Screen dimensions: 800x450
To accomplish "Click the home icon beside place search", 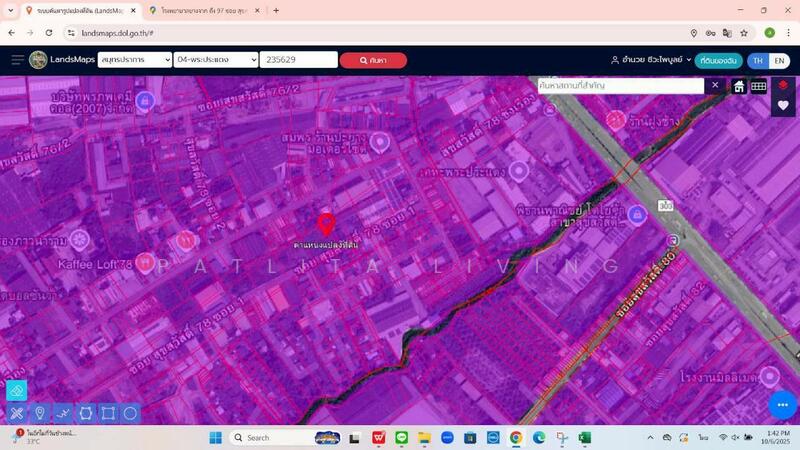I will pyautogui.click(x=739, y=86).
